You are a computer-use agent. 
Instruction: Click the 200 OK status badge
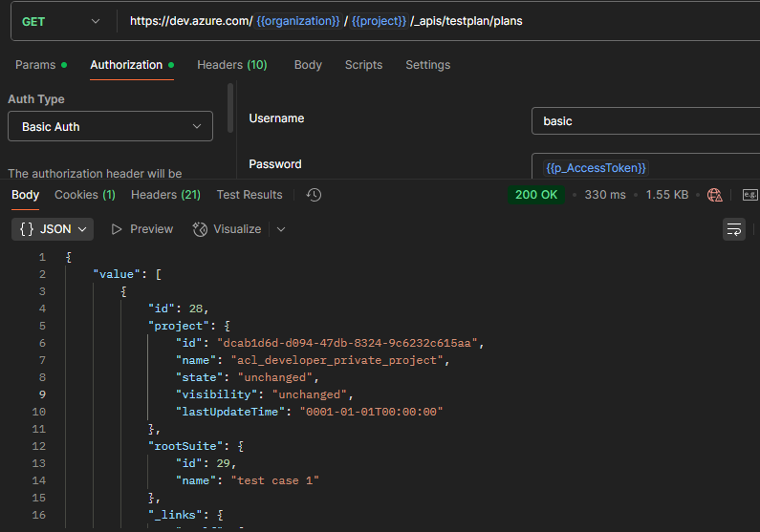click(x=536, y=195)
